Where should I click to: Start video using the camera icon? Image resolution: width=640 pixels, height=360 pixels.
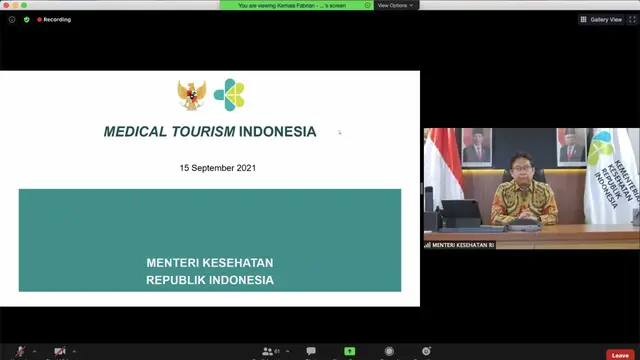[x=60, y=351]
